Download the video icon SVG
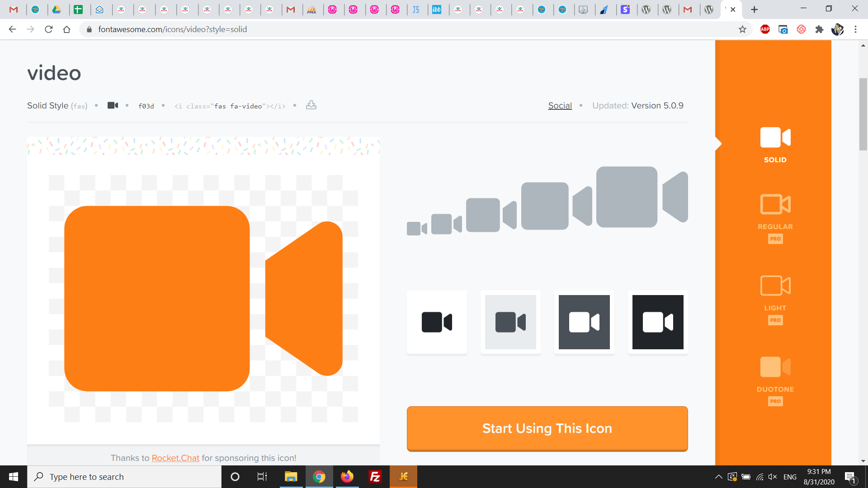The width and height of the screenshot is (868, 488). (311, 105)
